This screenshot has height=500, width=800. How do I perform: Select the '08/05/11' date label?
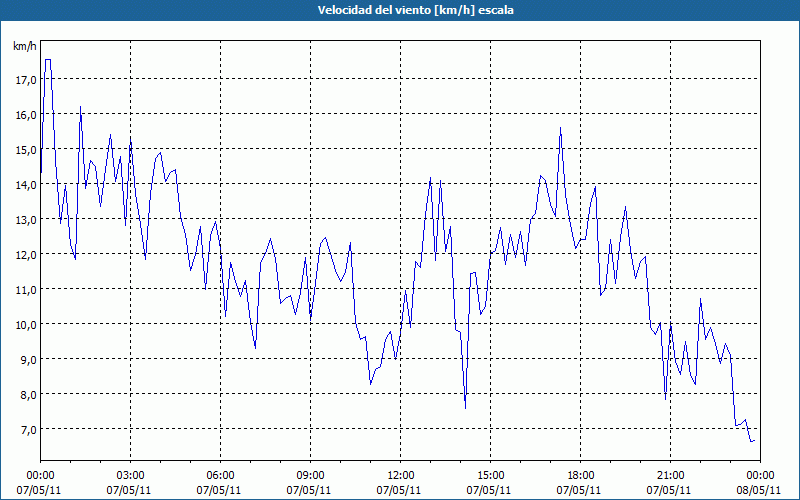(759, 490)
